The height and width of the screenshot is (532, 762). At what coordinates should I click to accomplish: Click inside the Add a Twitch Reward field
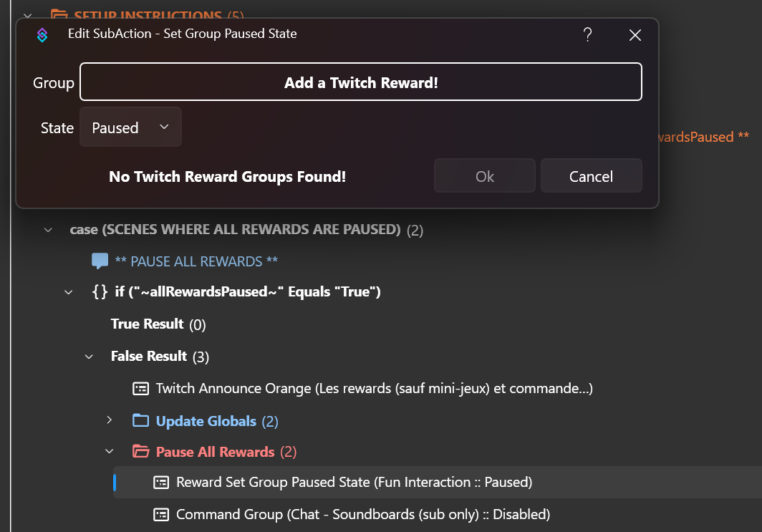pos(361,82)
